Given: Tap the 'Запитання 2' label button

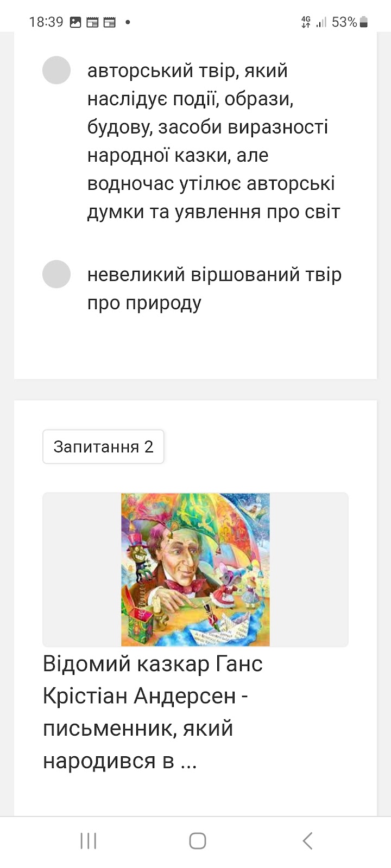Looking at the screenshot, I should 103,446.
